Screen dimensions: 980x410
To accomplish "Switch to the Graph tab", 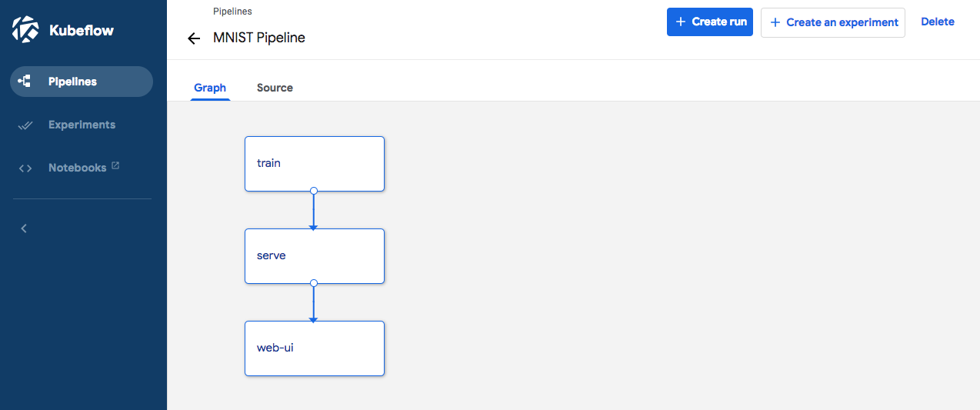I will (210, 88).
